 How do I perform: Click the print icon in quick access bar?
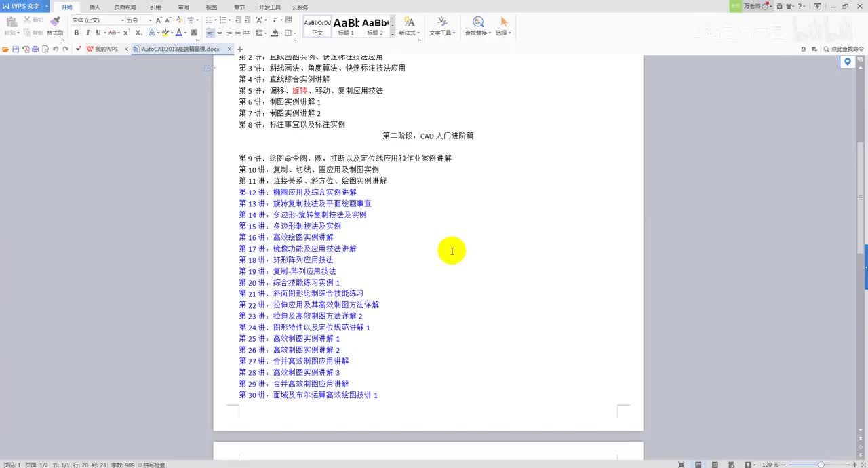pyautogui.click(x=35, y=49)
